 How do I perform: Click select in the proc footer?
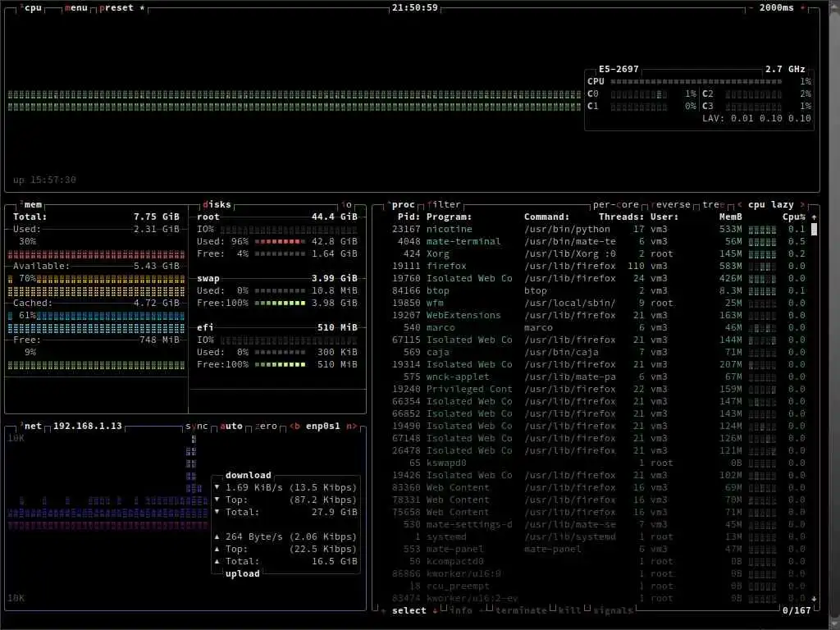pyautogui.click(x=409, y=610)
